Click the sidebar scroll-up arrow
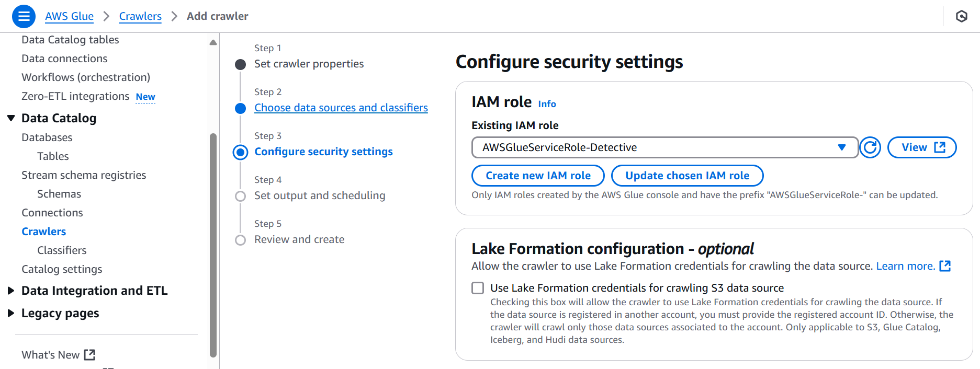The width and height of the screenshot is (980, 369). (213, 42)
